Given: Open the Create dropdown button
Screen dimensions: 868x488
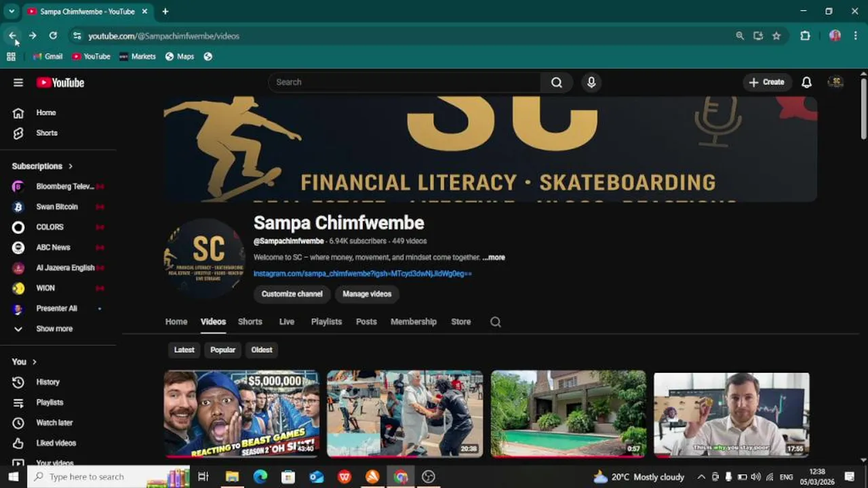Looking at the screenshot, I should 767,83.
